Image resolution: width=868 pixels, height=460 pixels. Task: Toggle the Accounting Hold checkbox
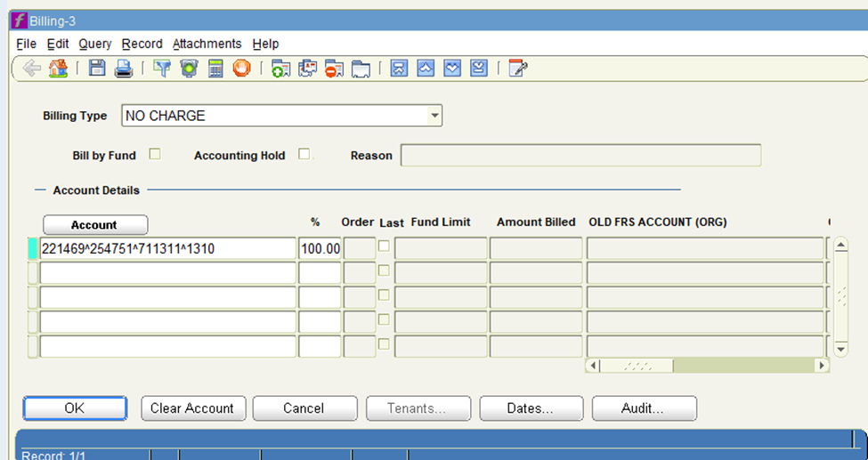click(304, 154)
